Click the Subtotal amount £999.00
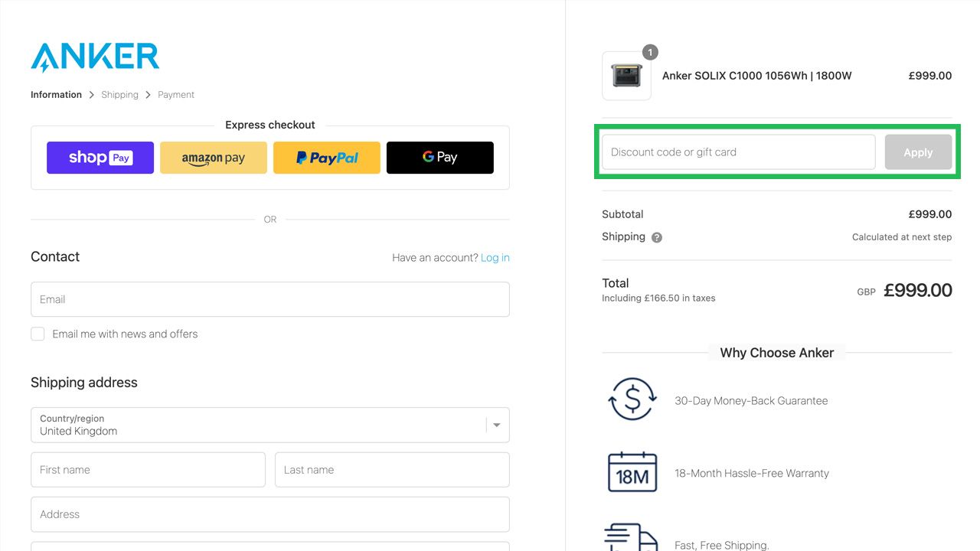Viewport: 980px width, 551px height. point(930,214)
